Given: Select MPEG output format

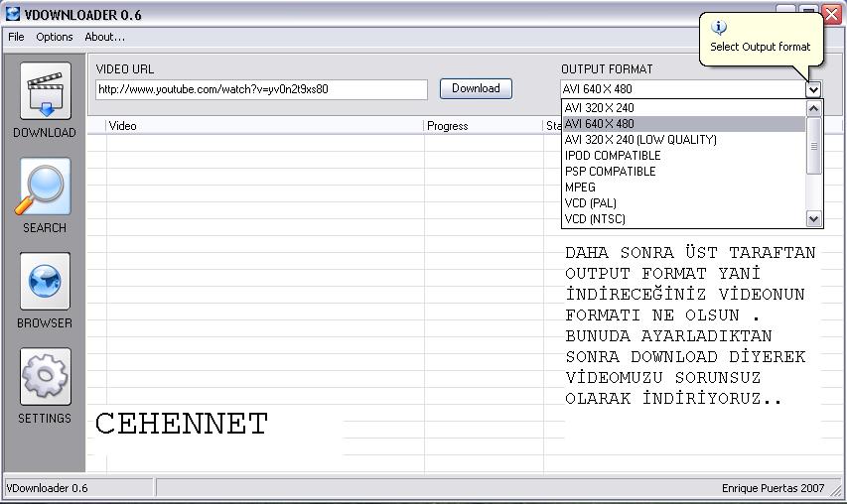Looking at the screenshot, I should tap(684, 188).
